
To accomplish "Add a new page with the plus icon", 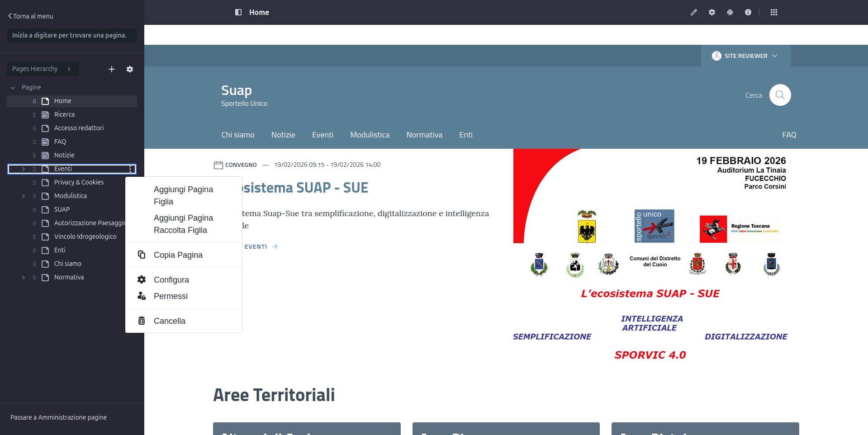I will (x=112, y=69).
